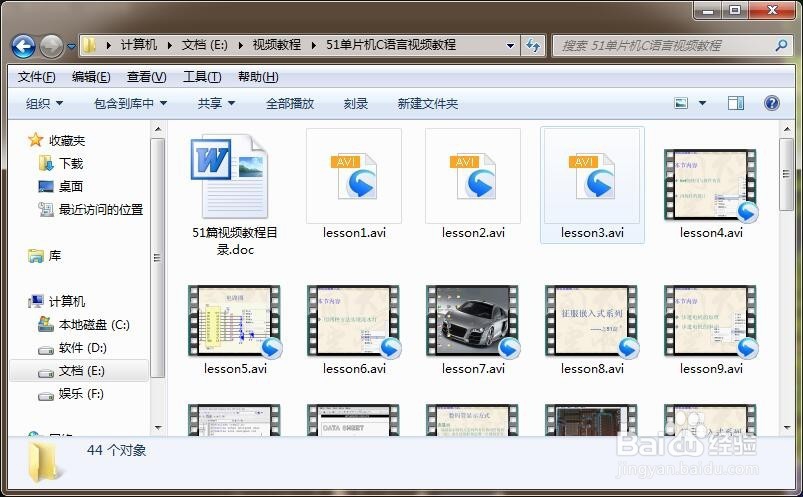Viewport: 803px width, 497px height.
Task: Open Help with the question mark icon
Action: 772,103
